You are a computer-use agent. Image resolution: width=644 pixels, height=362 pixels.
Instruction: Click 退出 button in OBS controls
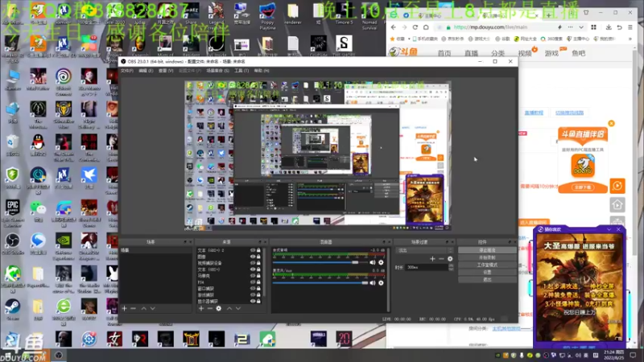tap(487, 279)
